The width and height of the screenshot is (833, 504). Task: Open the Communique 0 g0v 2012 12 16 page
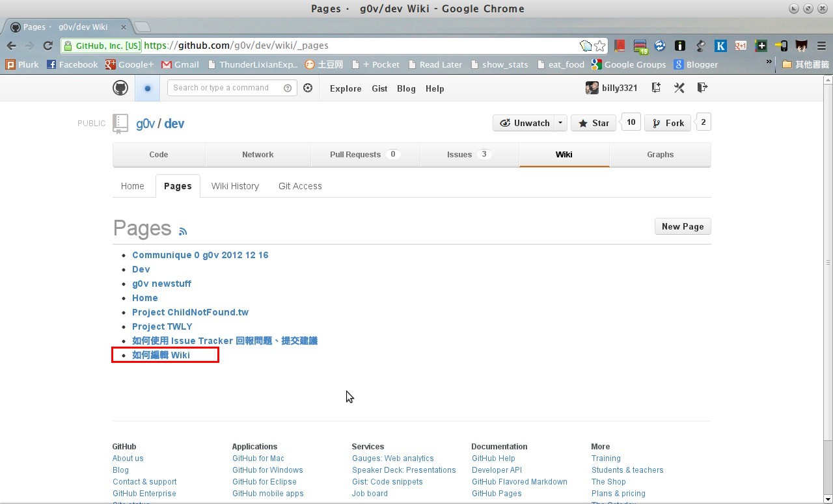(200, 255)
